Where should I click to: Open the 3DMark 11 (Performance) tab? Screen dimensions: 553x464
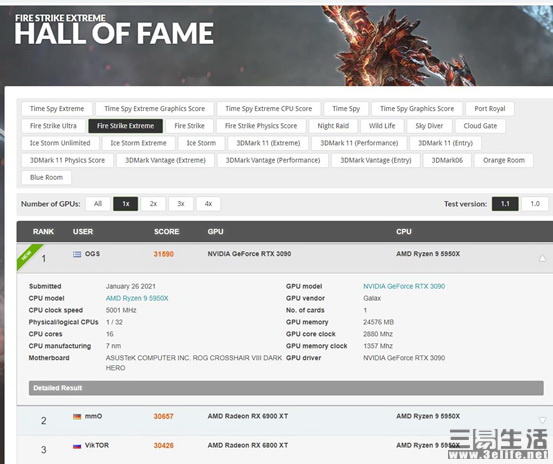[x=359, y=143]
